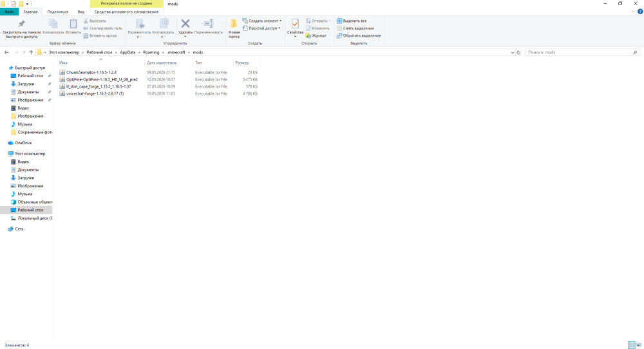Click the address bar refresh icon
The height and width of the screenshot is (349, 644).
pos(518,53)
